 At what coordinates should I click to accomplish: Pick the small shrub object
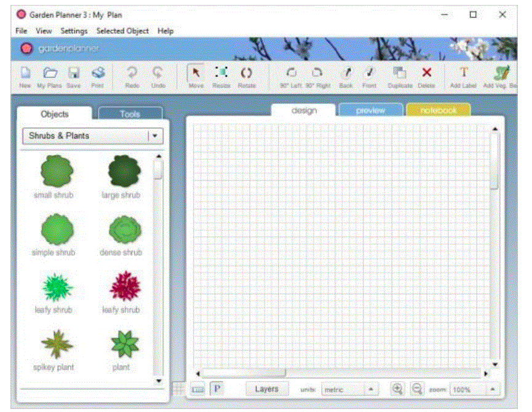coord(57,171)
